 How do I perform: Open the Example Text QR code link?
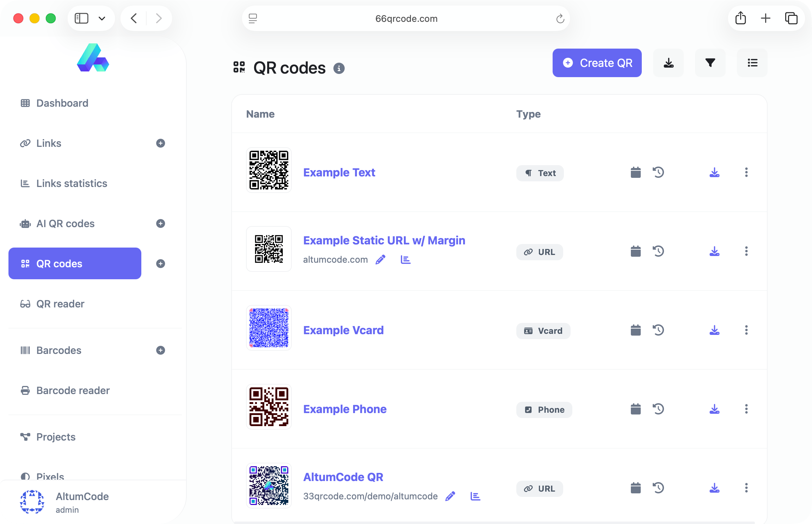tap(339, 173)
